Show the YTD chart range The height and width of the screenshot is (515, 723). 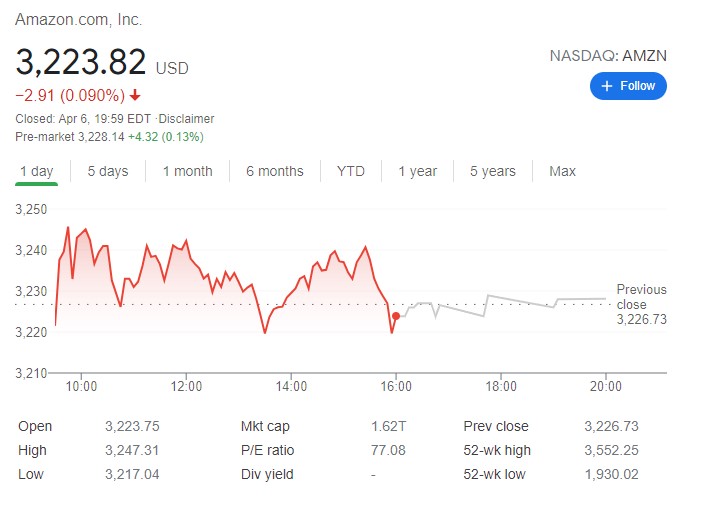coord(350,171)
